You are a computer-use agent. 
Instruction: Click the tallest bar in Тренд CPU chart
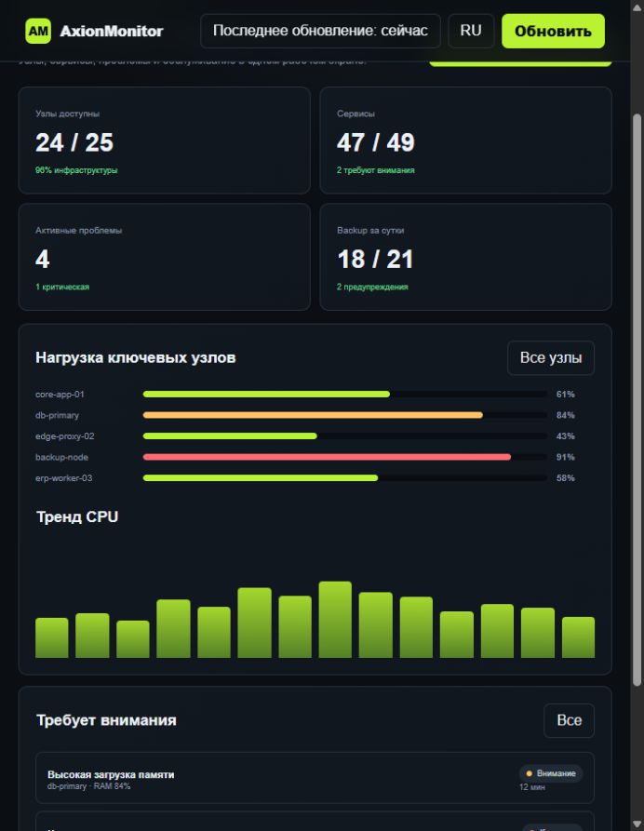(335, 620)
